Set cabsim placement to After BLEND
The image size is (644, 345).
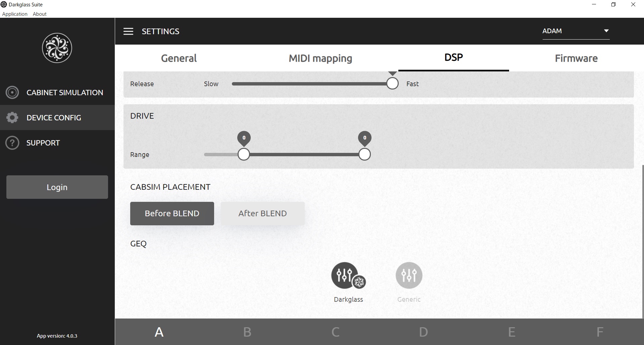pyautogui.click(x=262, y=214)
